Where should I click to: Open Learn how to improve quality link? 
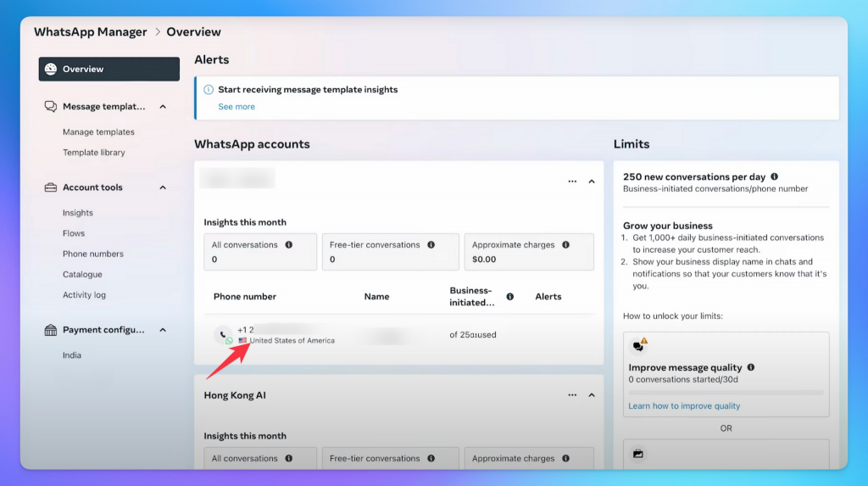click(x=684, y=406)
